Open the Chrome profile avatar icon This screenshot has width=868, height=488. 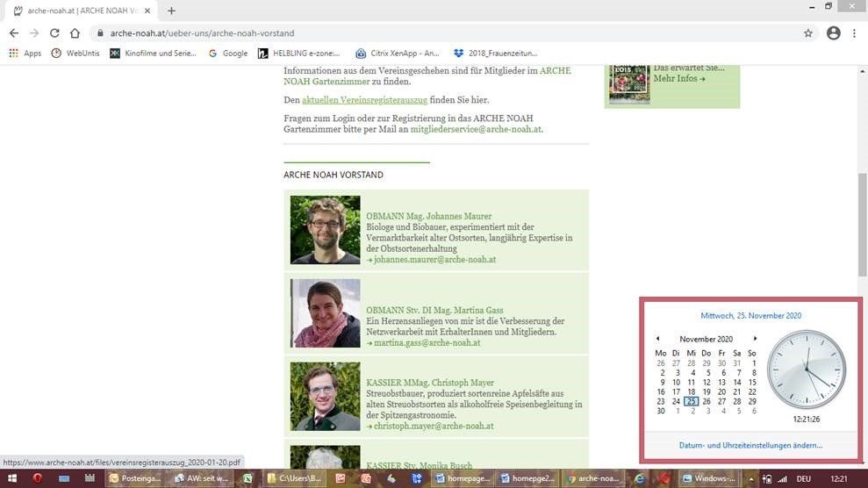coord(833,33)
